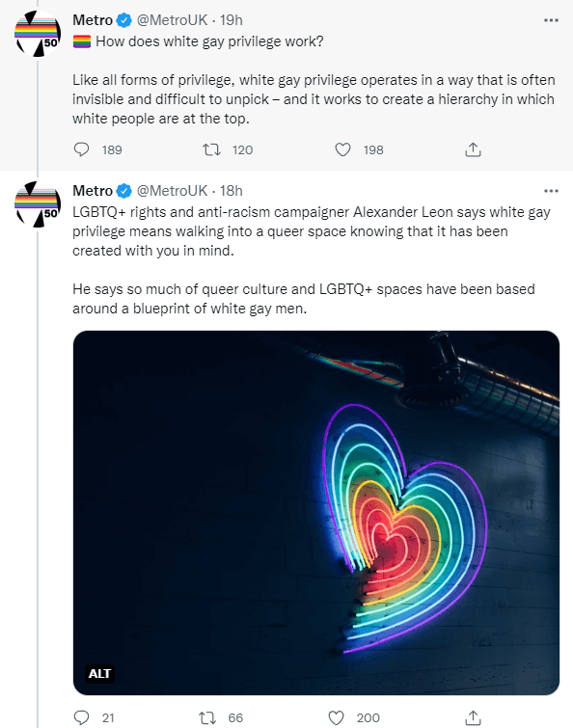Retweet the first Metro tweet with 120 retweets

click(x=211, y=149)
